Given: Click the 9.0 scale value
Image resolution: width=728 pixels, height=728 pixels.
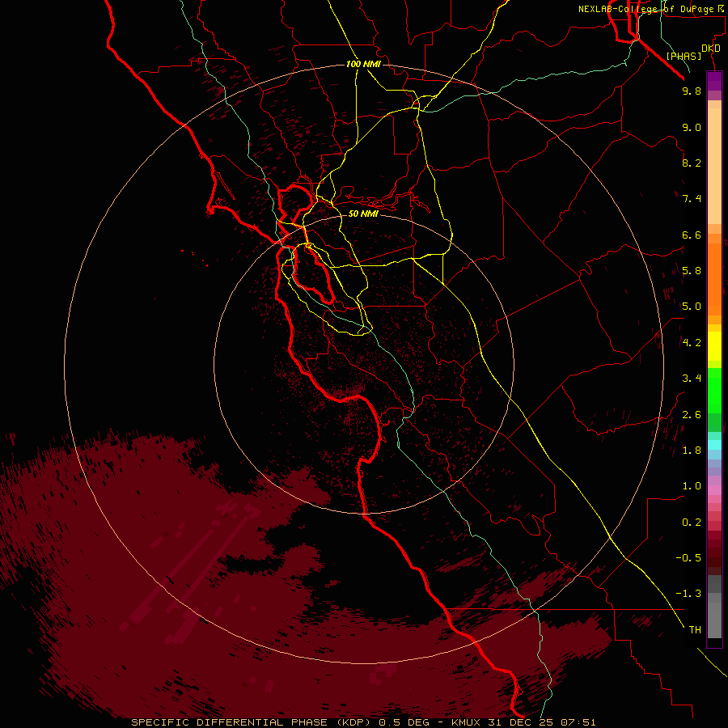Looking at the screenshot, I should pos(692,127).
